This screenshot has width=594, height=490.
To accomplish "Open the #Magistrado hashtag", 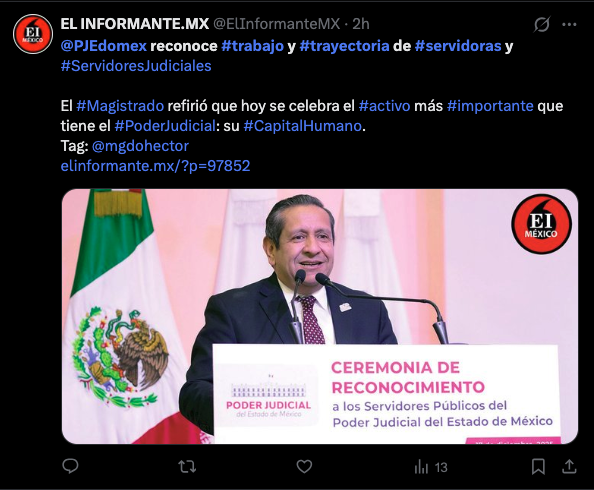I will [x=120, y=106].
